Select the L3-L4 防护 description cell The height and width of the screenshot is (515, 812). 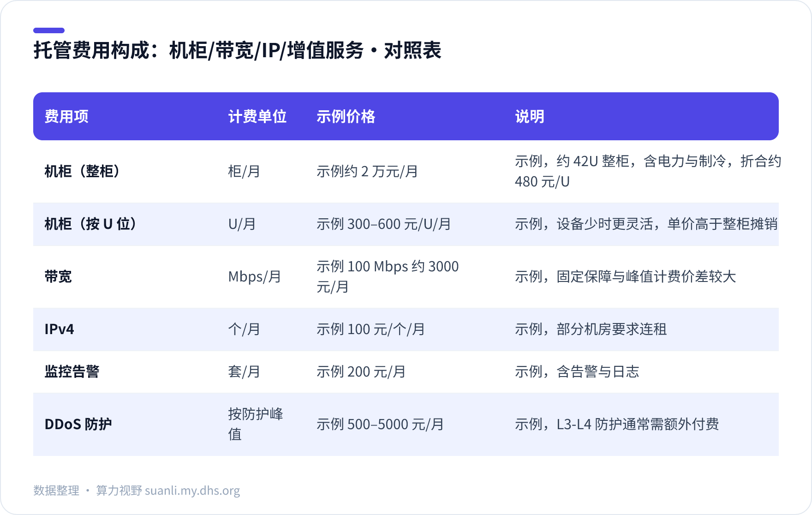pyautogui.click(x=617, y=424)
